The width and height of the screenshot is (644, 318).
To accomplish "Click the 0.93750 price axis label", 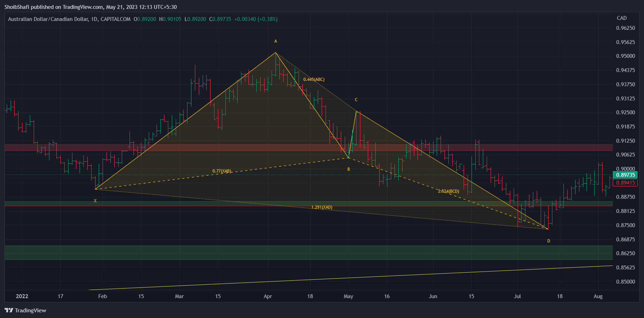I will click(626, 84).
